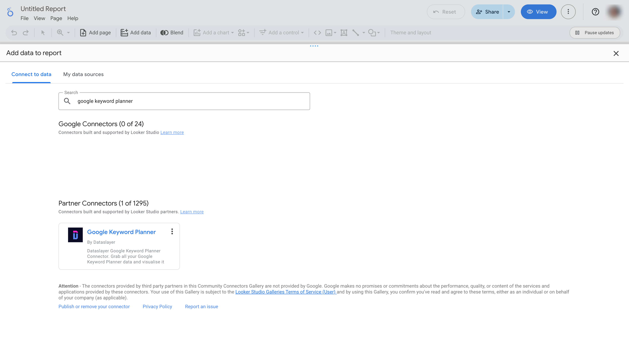Click the embed URL code icon

pyautogui.click(x=317, y=33)
